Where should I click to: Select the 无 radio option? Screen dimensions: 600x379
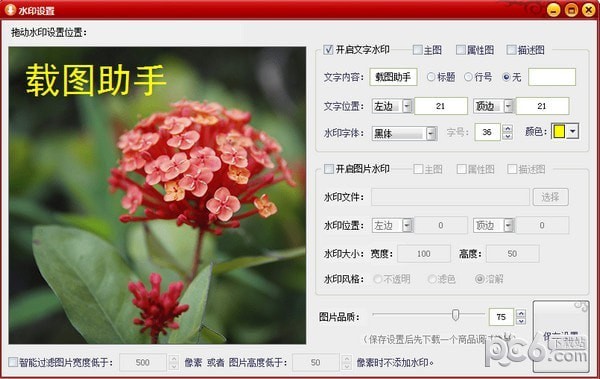[x=506, y=77]
